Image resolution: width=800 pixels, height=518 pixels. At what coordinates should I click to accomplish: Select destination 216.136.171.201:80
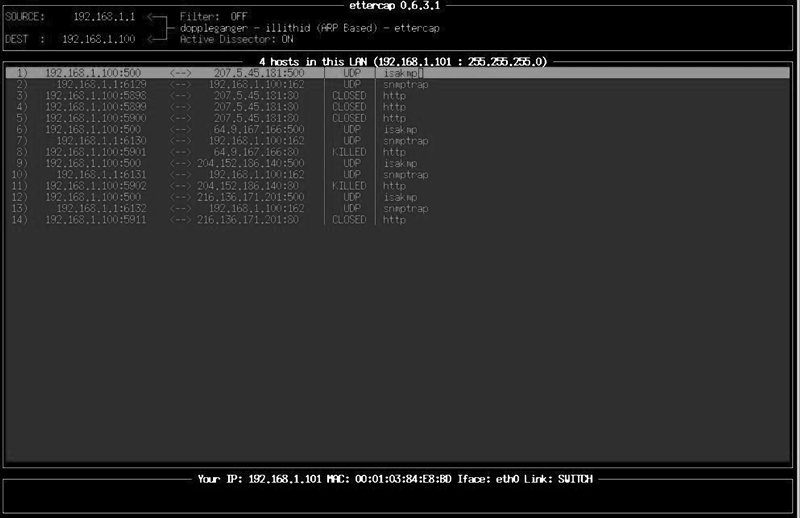248,219
